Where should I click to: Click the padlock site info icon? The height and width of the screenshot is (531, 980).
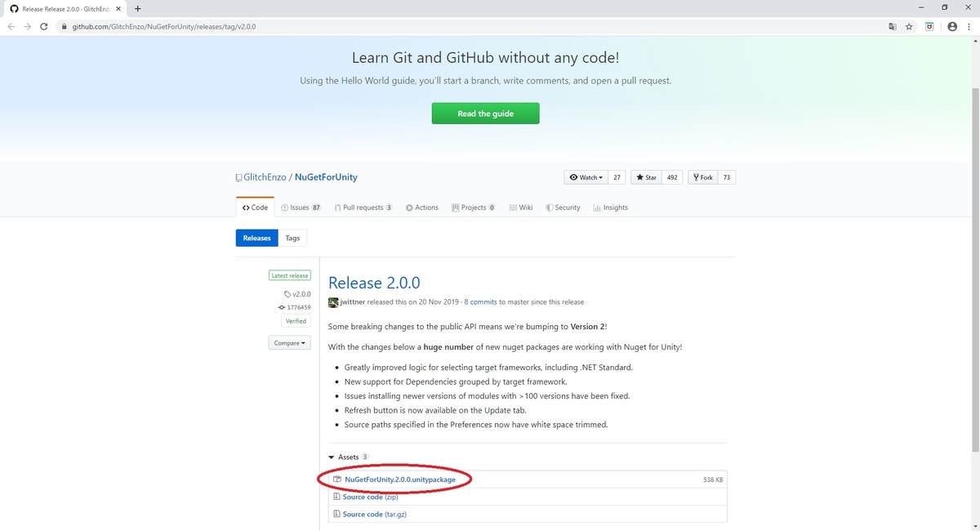[65, 26]
